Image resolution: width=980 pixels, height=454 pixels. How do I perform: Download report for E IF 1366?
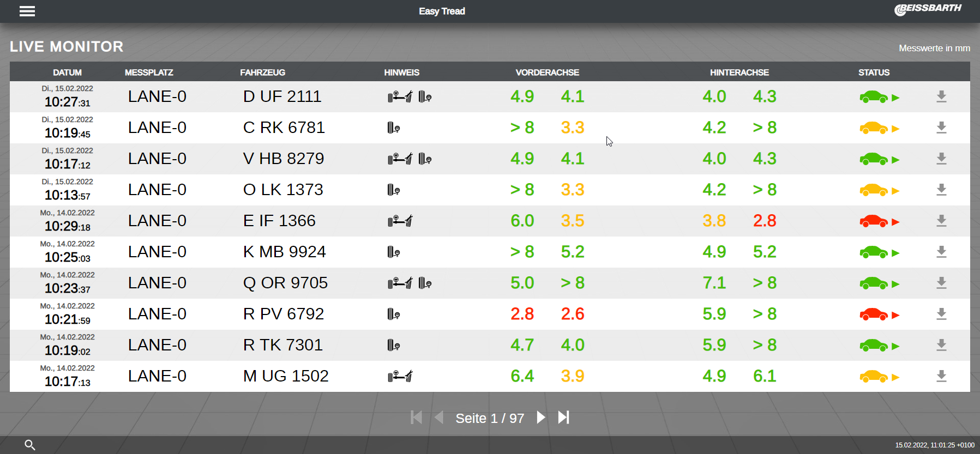point(941,221)
